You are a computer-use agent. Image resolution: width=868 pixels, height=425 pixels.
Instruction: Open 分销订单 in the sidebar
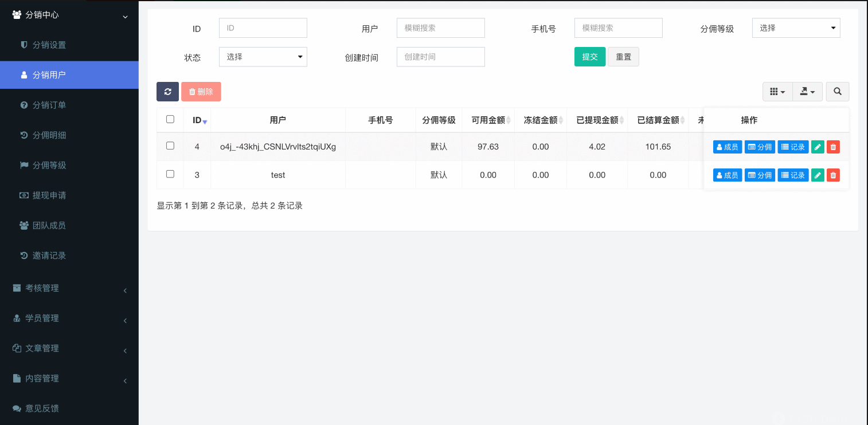[x=49, y=105]
